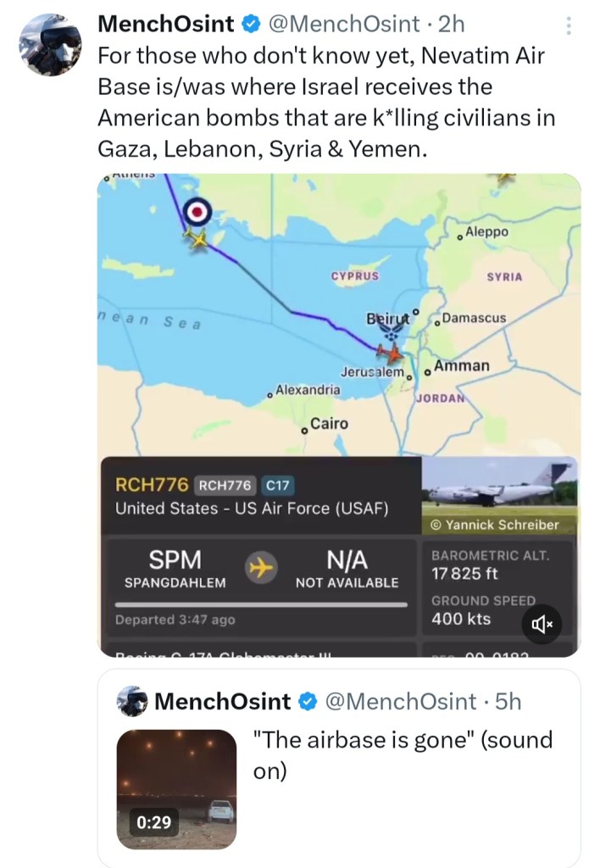The height and width of the screenshot is (868, 600).
Task: Select the C17 aircraft type tag
Action: click(x=278, y=486)
